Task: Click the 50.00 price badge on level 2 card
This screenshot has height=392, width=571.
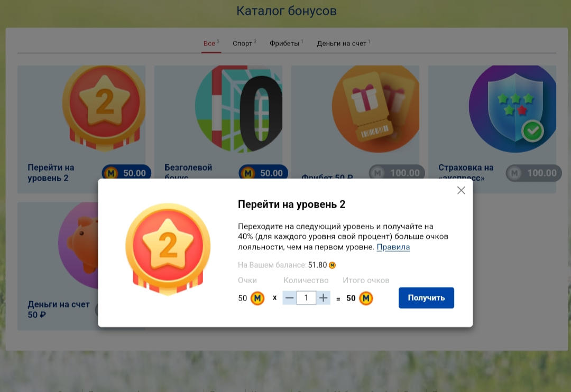Action: 126,173
